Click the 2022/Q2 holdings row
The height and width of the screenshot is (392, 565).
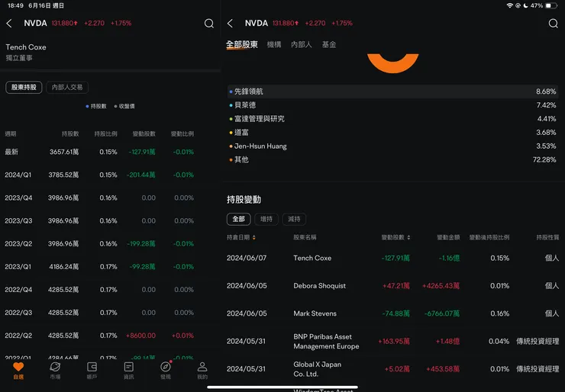click(99, 336)
